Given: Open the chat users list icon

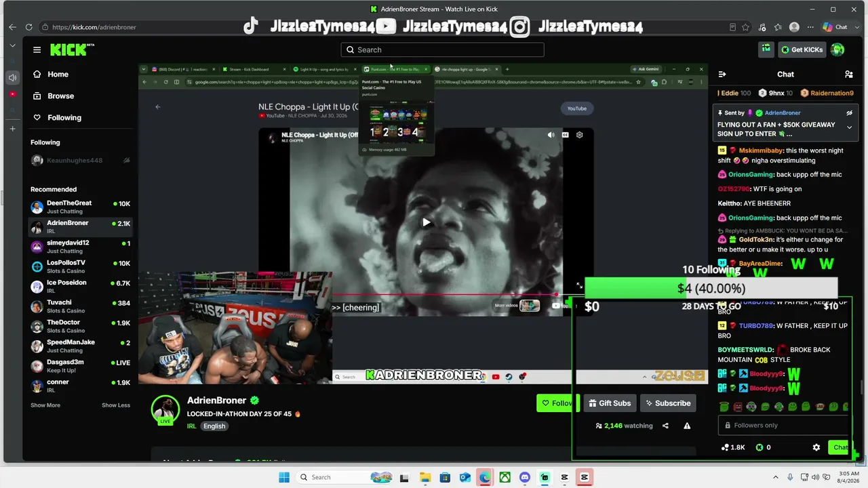Looking at the screenshot, I should (x=848, y=75).
